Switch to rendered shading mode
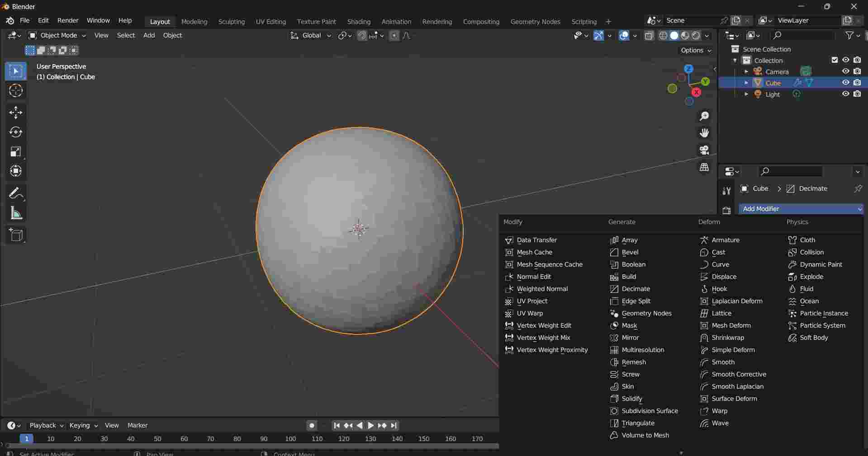The width and height of the screenshot is (868, 456). [696, 36]
